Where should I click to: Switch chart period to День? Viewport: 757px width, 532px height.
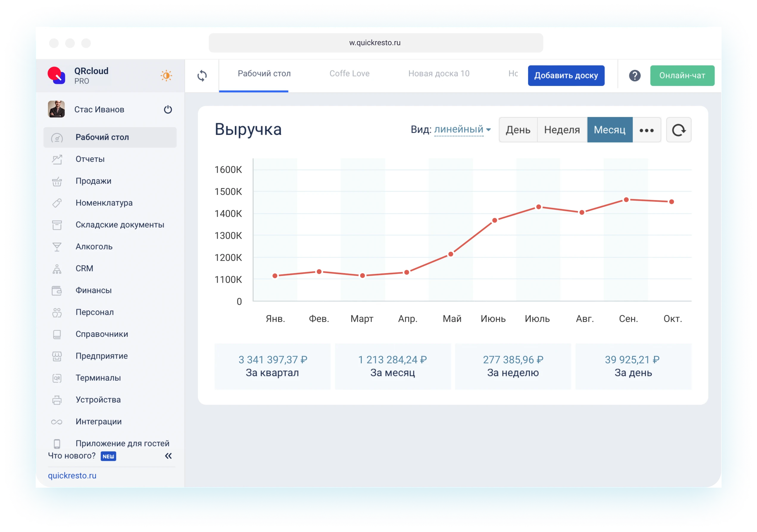518,130
